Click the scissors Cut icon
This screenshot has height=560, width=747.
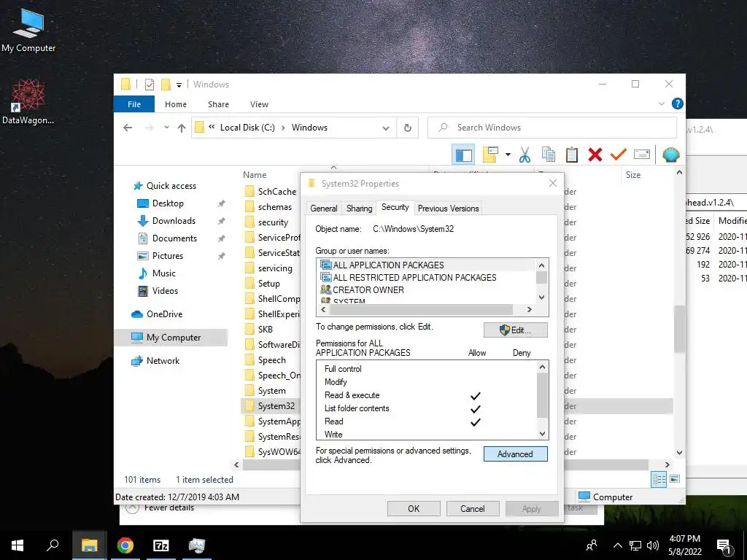(525, 155)
